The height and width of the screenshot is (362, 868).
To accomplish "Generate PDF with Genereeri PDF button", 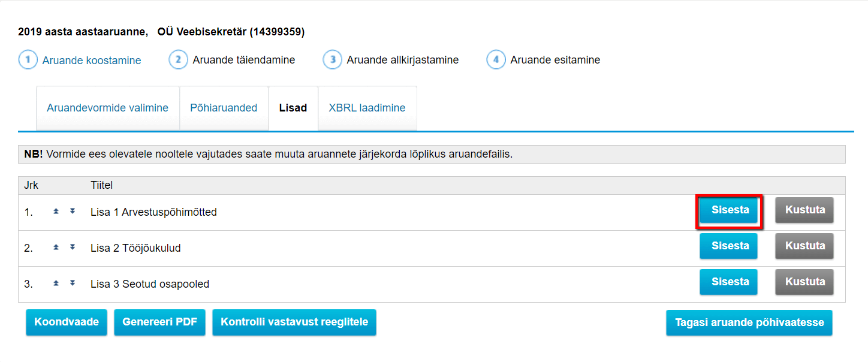I will click(x=160, y=322).
